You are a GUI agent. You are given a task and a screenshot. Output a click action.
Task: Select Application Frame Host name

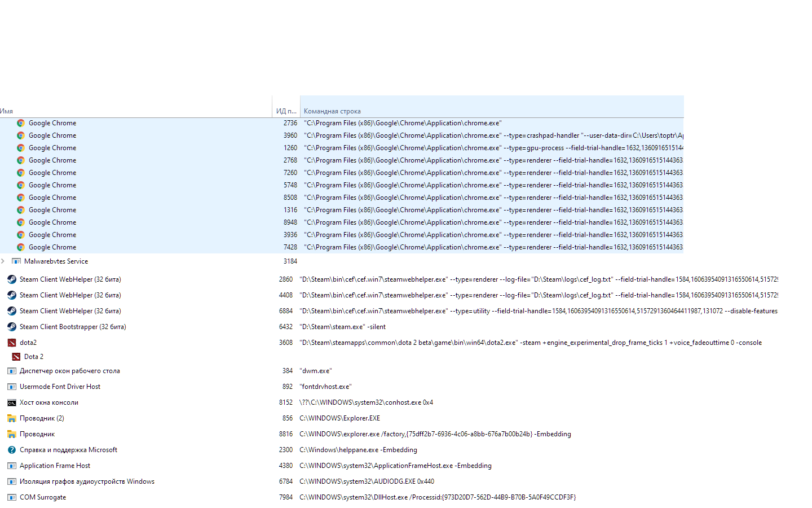(55, 466)
